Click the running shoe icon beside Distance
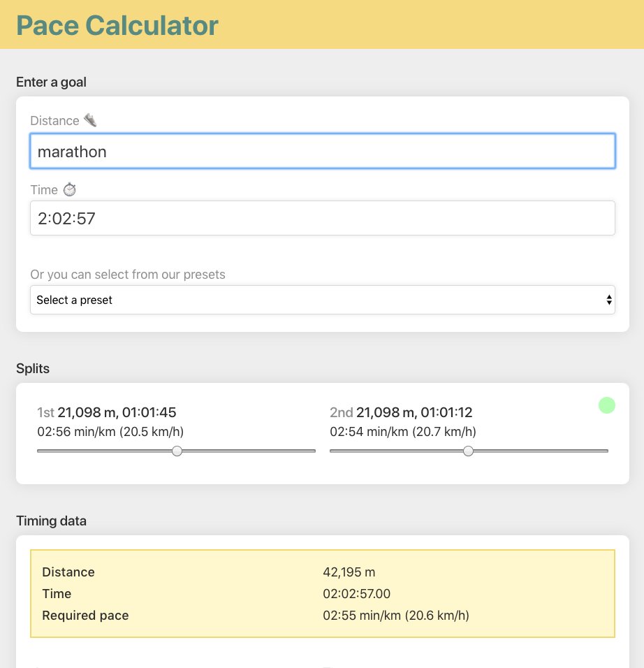This screenshot has height=668, width=644. pos(90,120)
